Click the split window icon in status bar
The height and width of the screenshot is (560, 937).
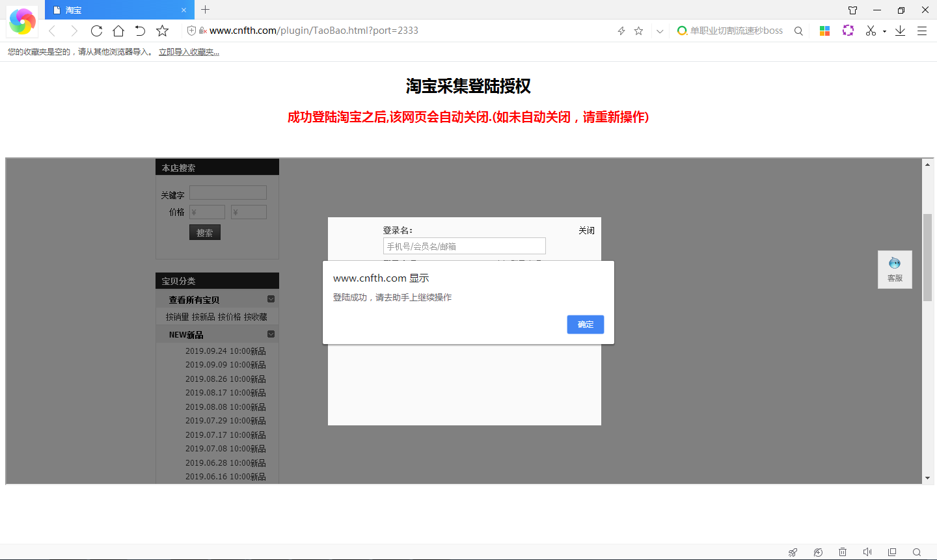(x=892, y=552)
